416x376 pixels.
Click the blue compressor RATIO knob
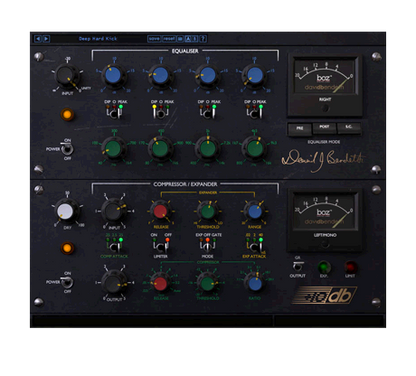pyautogui.click(x=255, y=283)
